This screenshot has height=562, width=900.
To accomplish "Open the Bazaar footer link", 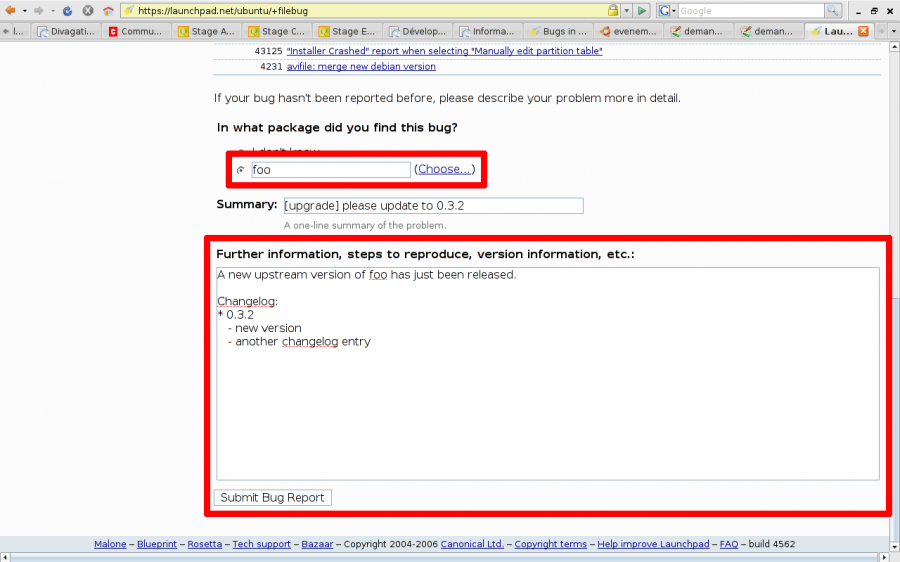I will [x=317, y=544].
